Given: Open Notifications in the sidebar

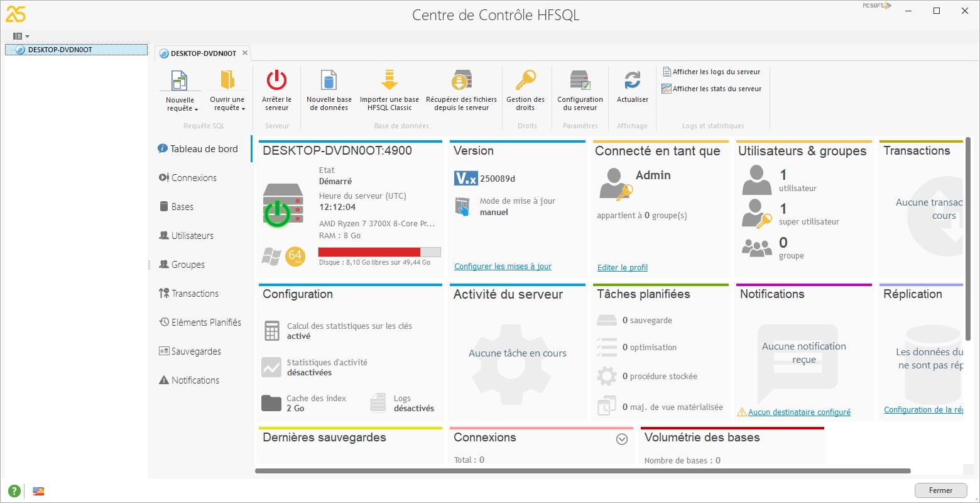Looking at the screenshot, I should point(189,380).
